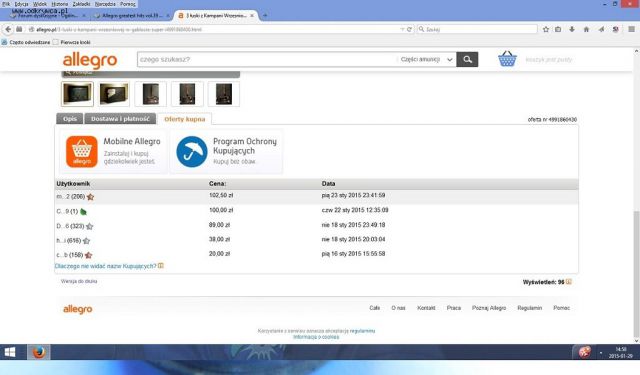Click the 'czego szukasz?' search field
Viewport: 640px width, 375px height.
pyautogui.click(x=267, y=60)
